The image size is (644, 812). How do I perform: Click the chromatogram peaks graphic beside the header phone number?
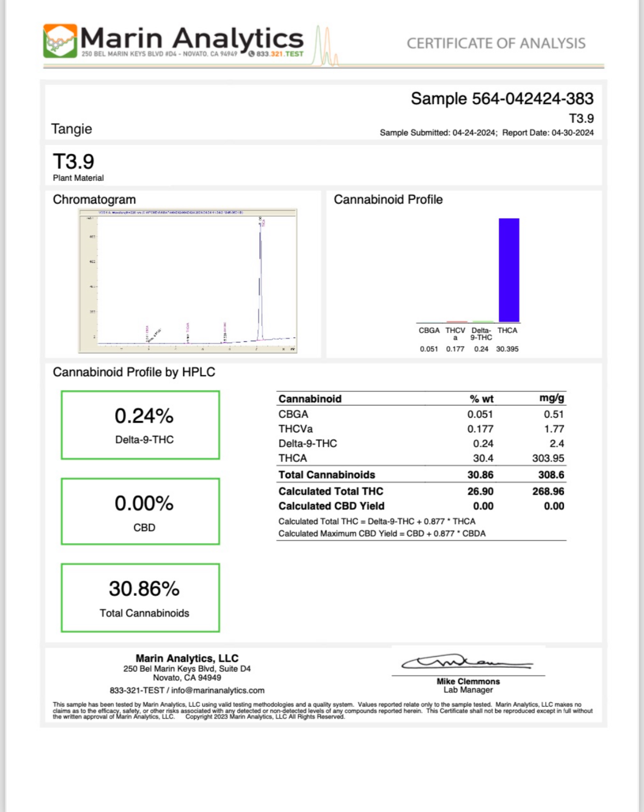click(x=326, y=46)
